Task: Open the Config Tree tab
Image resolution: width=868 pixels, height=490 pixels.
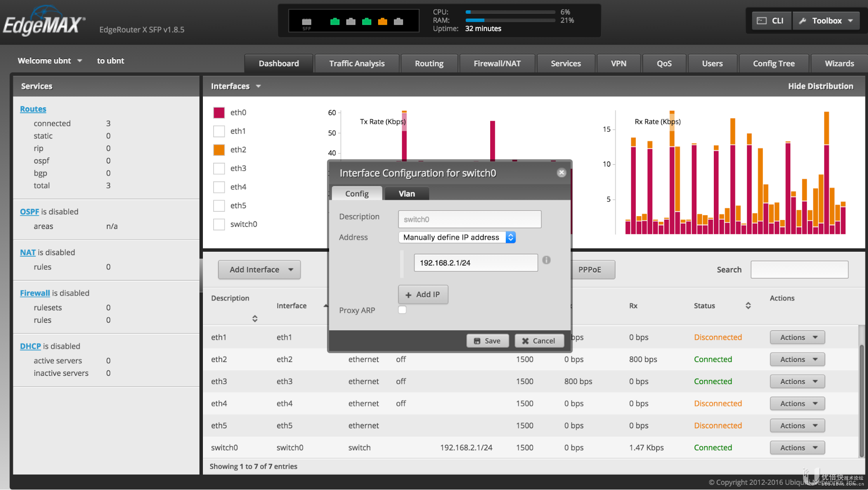Action: click(x=774, y=63)
